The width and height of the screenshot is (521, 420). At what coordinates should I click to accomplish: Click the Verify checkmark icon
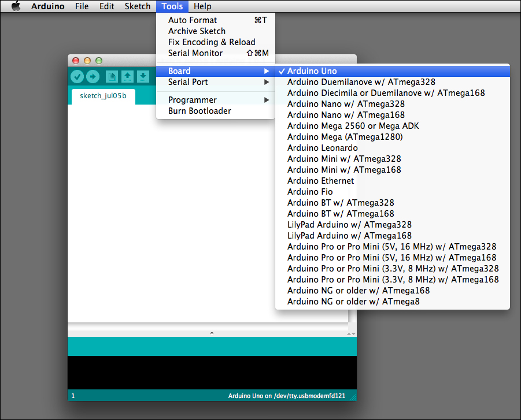coord(77,77)
